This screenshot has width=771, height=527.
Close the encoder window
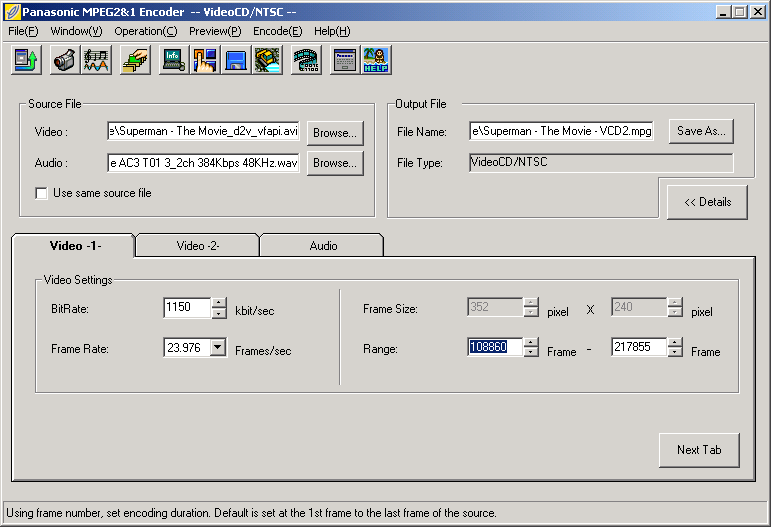[x=758, y=12]
